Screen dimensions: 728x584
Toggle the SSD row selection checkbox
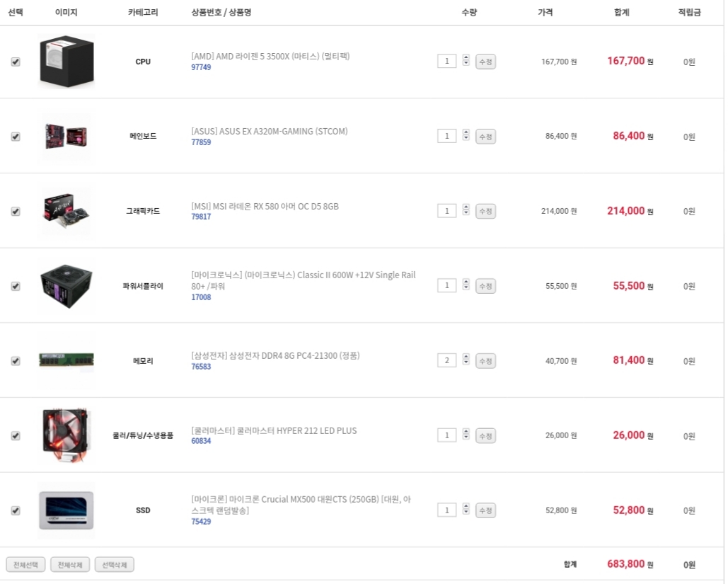[16, 510]
